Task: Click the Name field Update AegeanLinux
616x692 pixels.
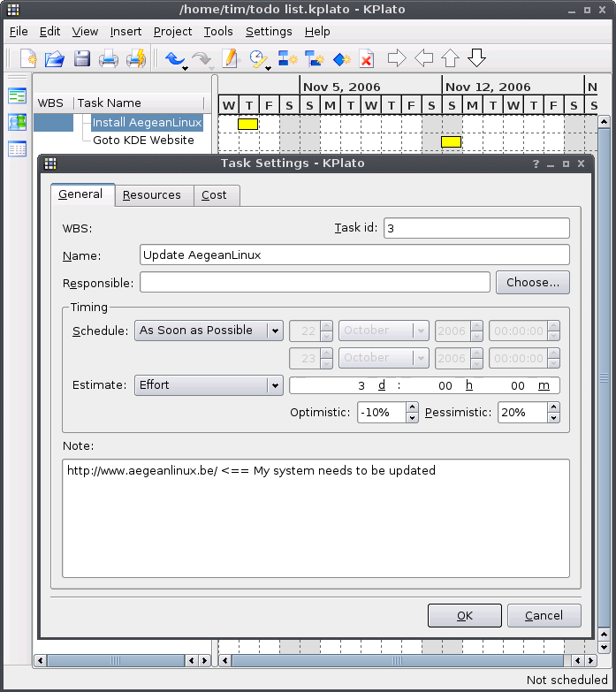Action: pyautogui.click(x=354, y=255)
